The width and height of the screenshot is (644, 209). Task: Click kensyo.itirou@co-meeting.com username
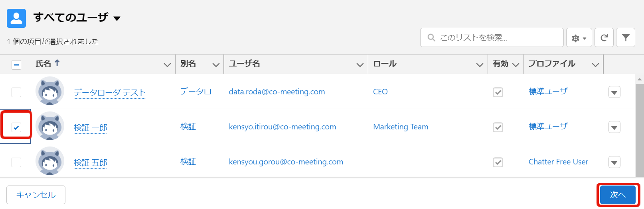click(282, 127)
